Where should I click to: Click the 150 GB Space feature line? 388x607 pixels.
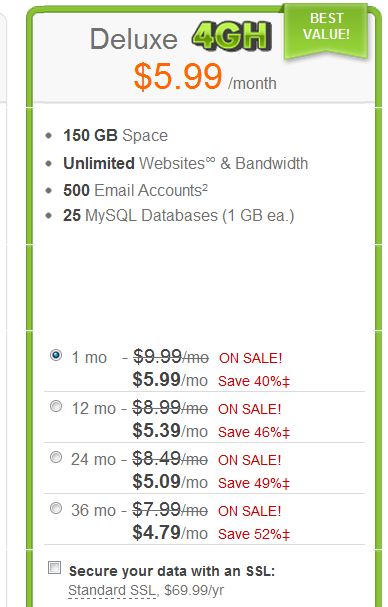[115, 136]
